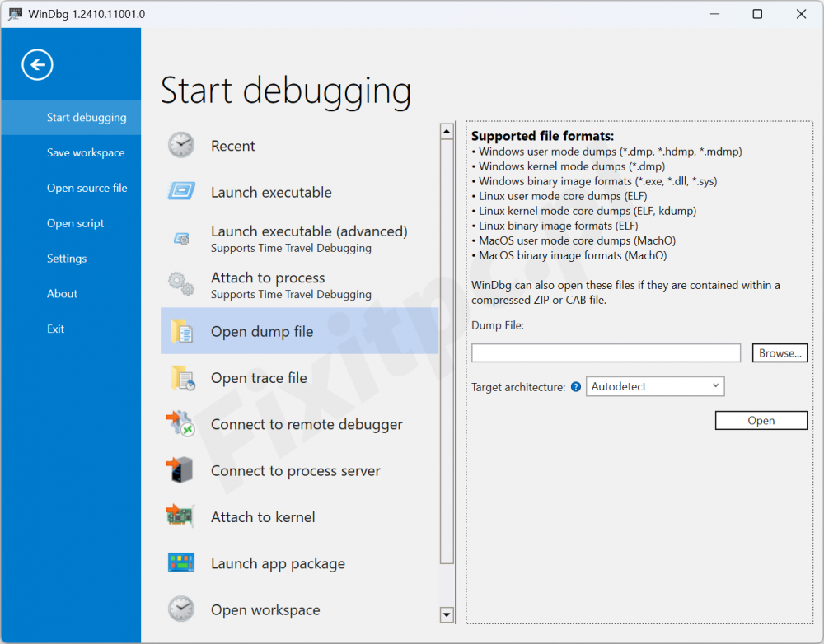
Task: Click the Connect to process server icon
Action: click(x=181, y=470)
